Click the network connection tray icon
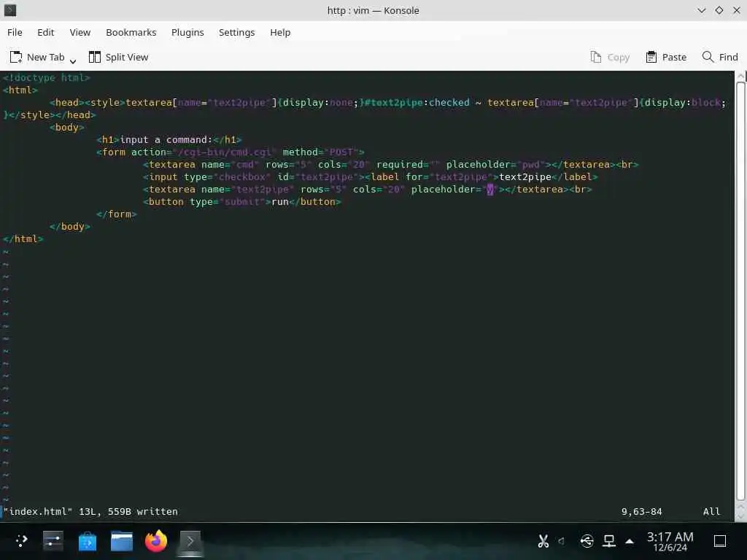This screenshot has width=747, height=560. click(x=609, y=541)
